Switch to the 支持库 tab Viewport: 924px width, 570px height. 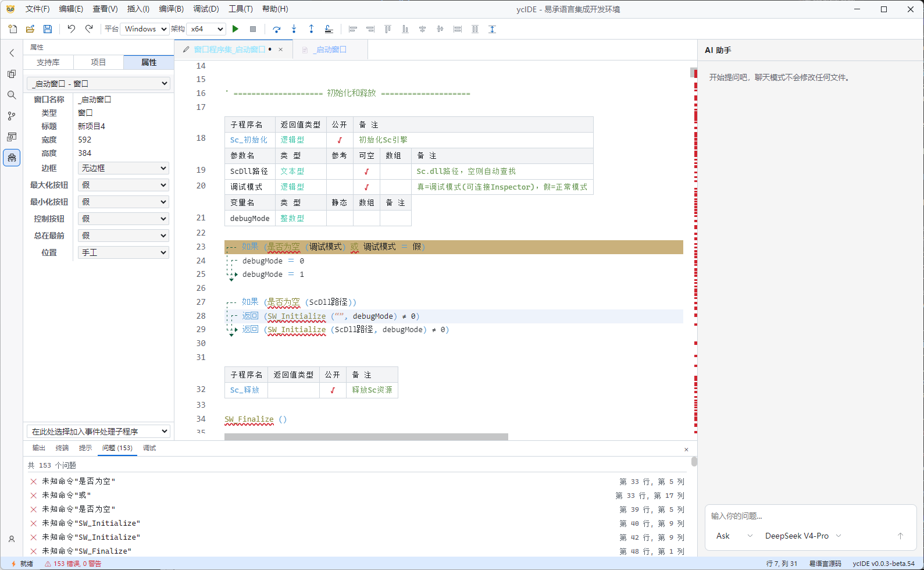point(48,62)
